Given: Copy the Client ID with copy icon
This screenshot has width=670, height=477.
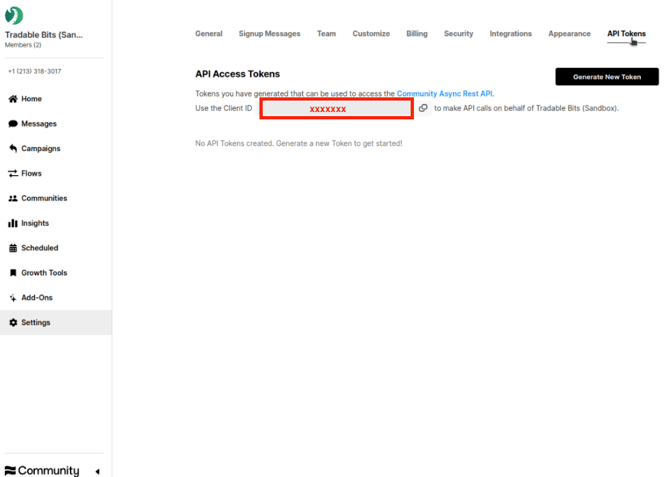Looking at the screenshot, I should [423, 108].
